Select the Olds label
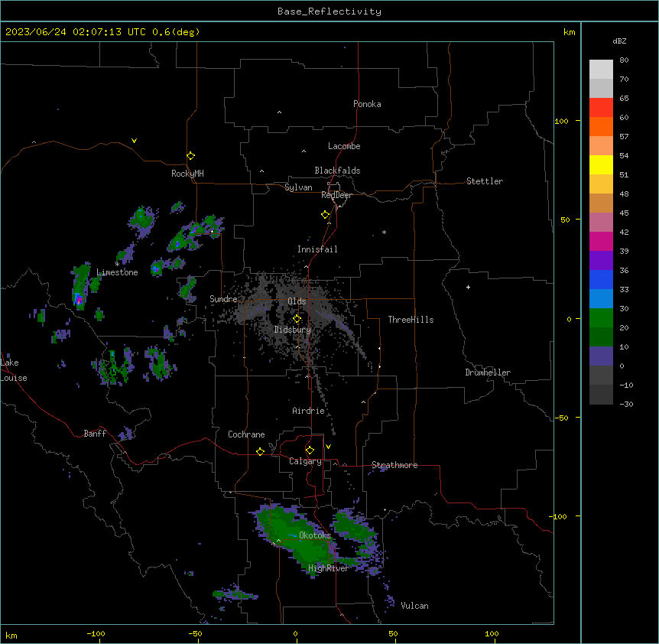659x644 pixels. tap(297, 301)
